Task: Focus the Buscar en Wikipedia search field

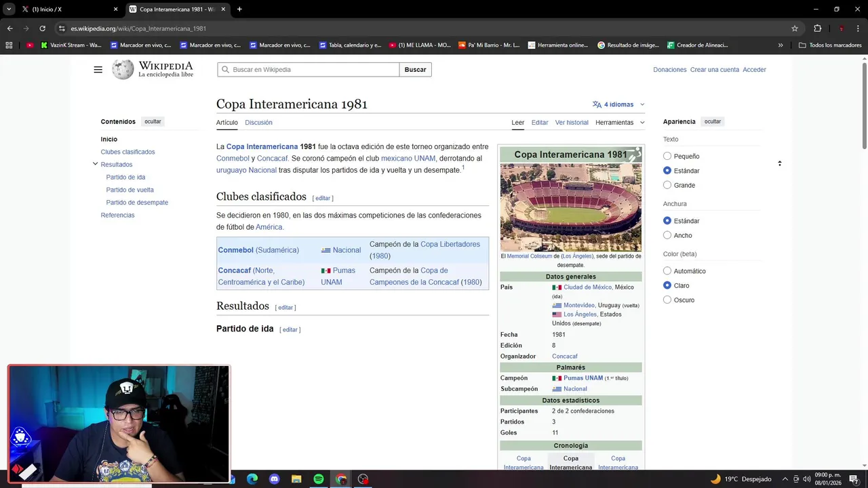Action: (309, 70)
